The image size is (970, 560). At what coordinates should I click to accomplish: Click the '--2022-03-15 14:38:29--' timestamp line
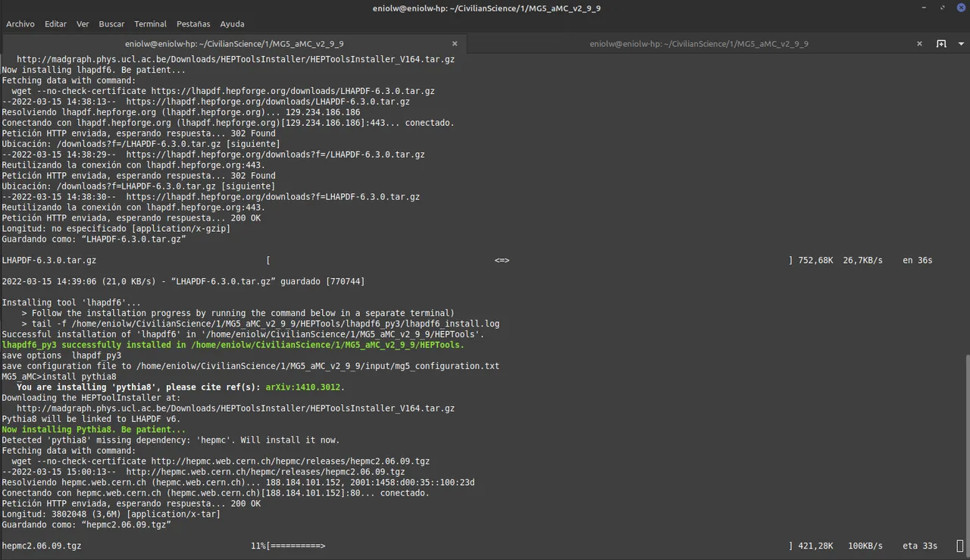pyautogui.click(x=213, y=155)
